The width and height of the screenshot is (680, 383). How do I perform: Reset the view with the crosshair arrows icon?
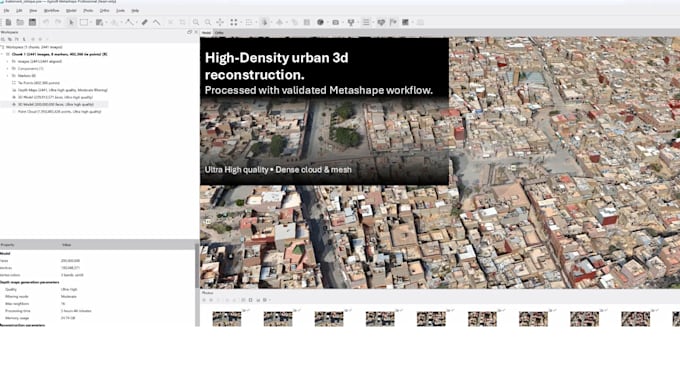[x=220, y=22]
